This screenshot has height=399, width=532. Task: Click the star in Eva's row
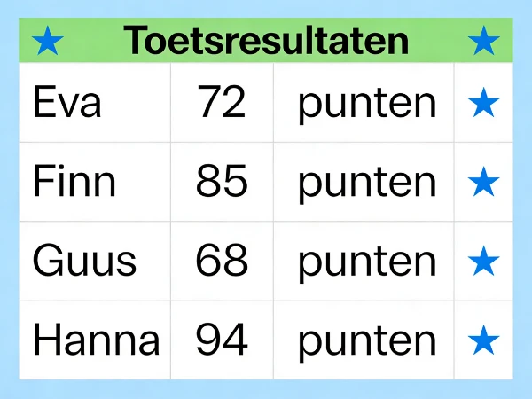click(483, 103)
